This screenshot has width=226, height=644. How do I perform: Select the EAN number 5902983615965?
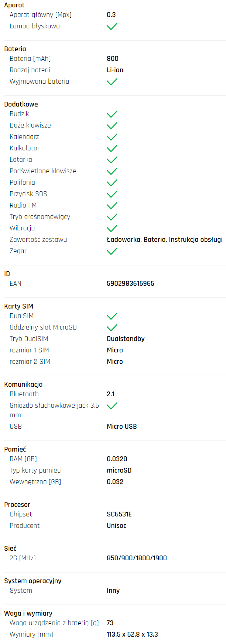pos(130,283)
